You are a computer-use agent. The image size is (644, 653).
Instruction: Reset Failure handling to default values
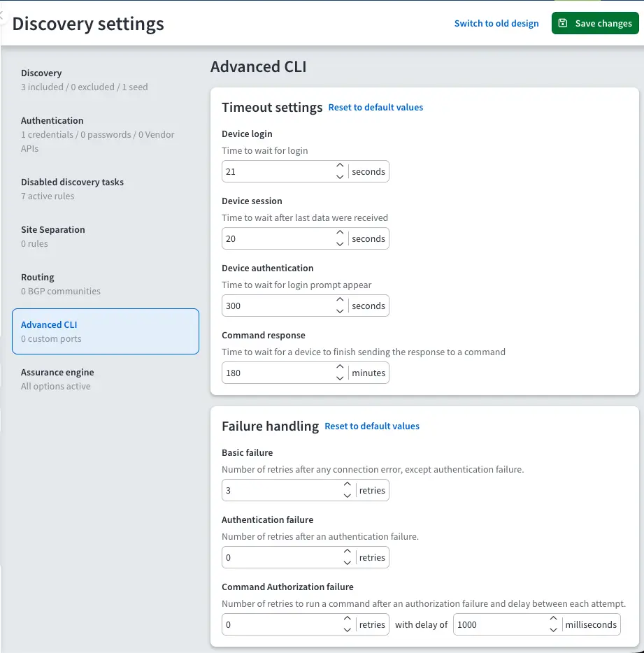tap(372, 426)
